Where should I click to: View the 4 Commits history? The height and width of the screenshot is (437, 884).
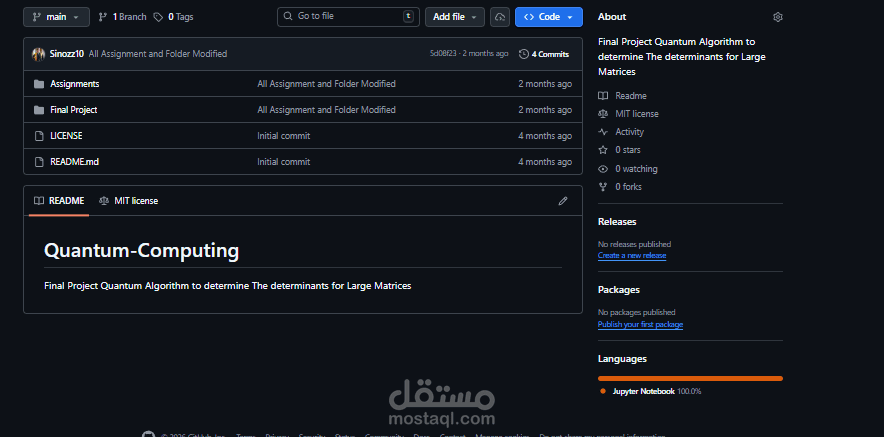(x=544, y=54)
